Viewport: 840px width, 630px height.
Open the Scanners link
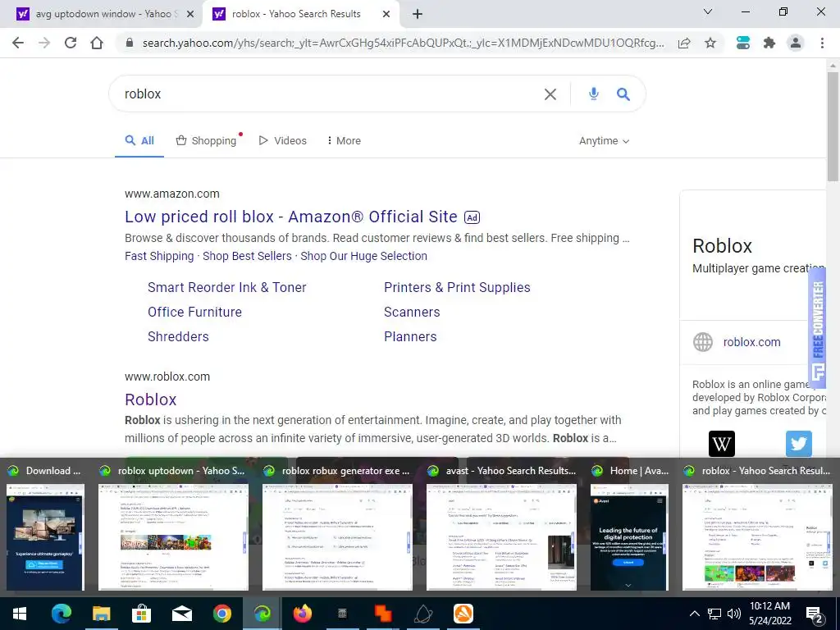pyautogui.click(x=412, y=313)
